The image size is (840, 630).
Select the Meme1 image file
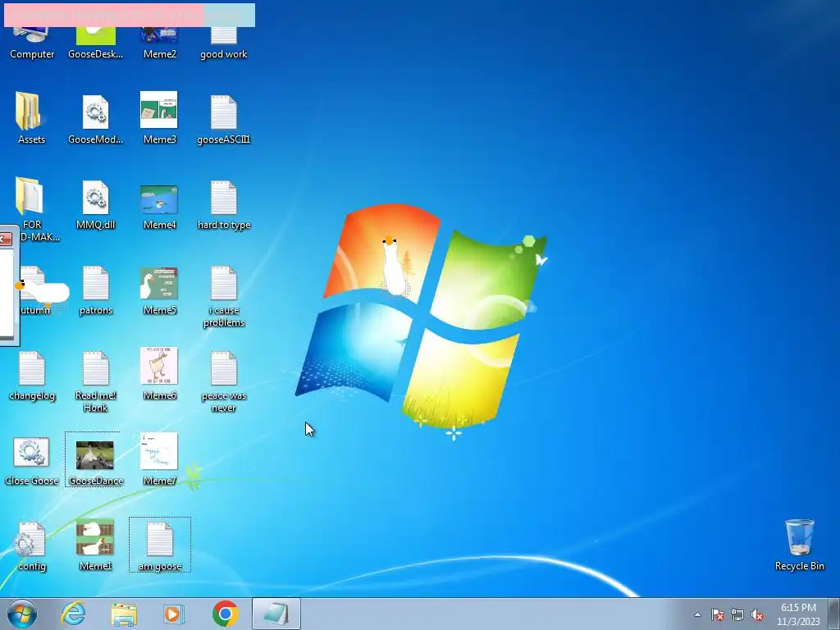point(95,545)
